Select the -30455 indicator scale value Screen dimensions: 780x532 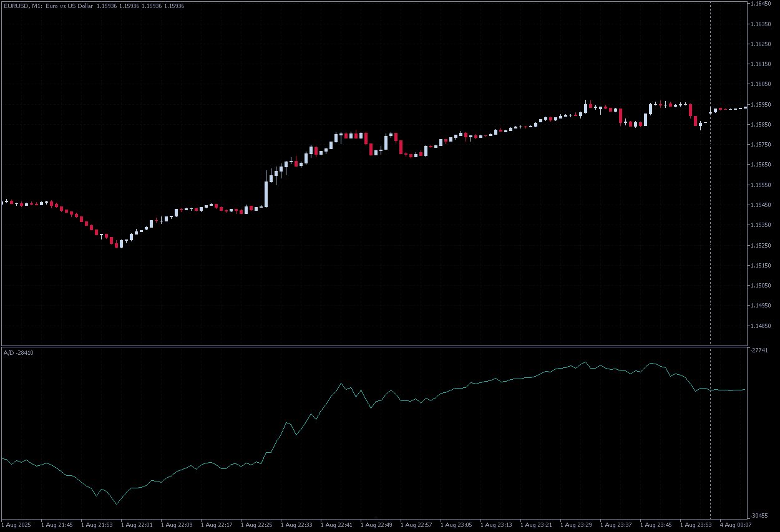(761, 516)
